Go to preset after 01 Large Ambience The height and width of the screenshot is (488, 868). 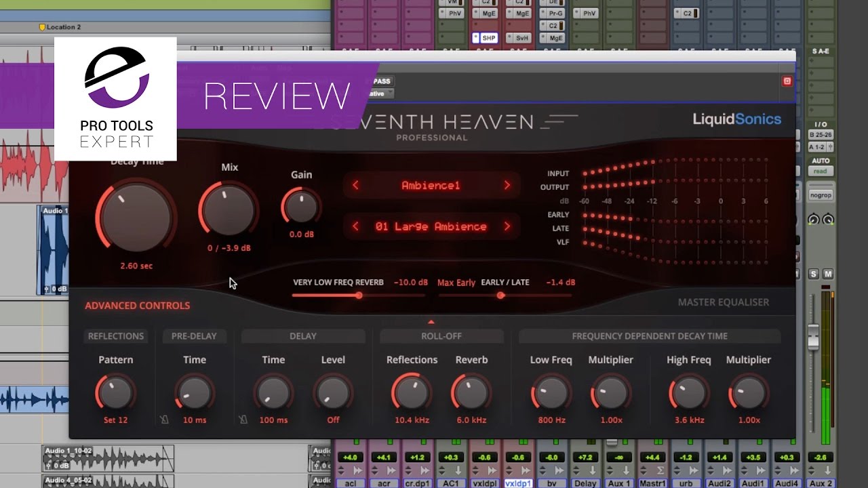point(507,226)
